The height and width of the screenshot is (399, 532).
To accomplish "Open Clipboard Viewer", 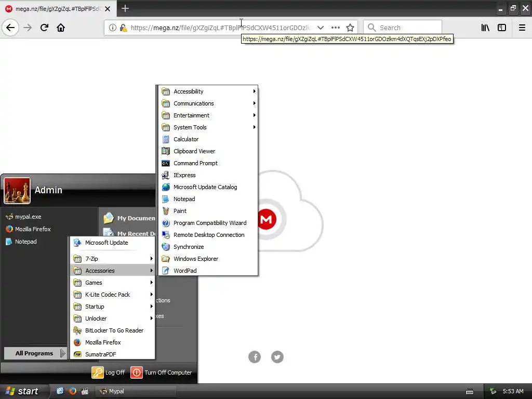I will point(208,151).
